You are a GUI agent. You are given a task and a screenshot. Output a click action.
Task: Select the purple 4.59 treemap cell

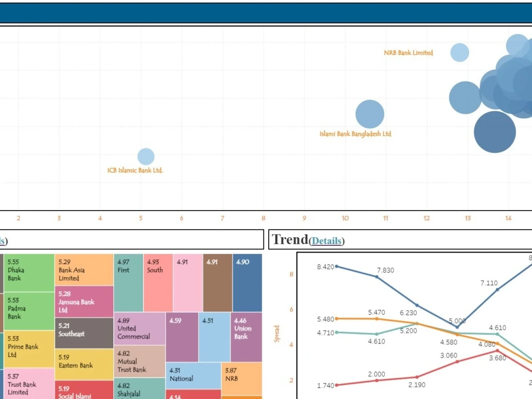tap(182, 337)
